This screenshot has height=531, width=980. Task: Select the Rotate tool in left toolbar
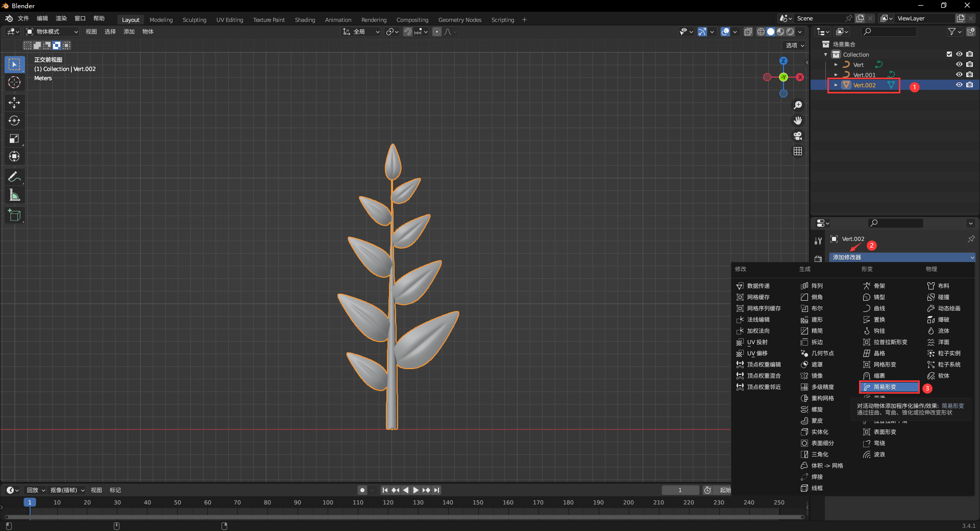pyautogui.click(x=14, y=120)
